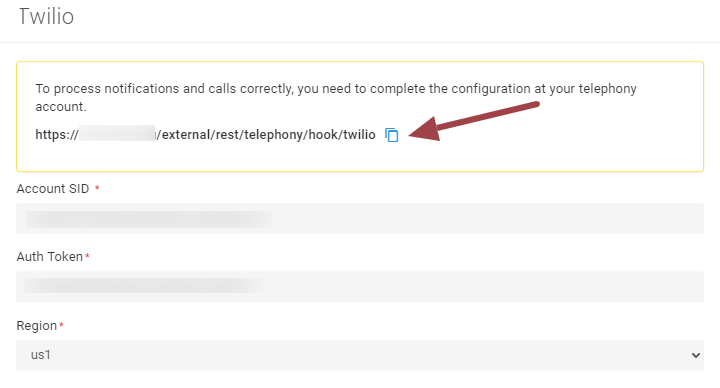Screen dimensions: 720x388
Task: Click the Auth Token label
Action: tap(50, 257)
